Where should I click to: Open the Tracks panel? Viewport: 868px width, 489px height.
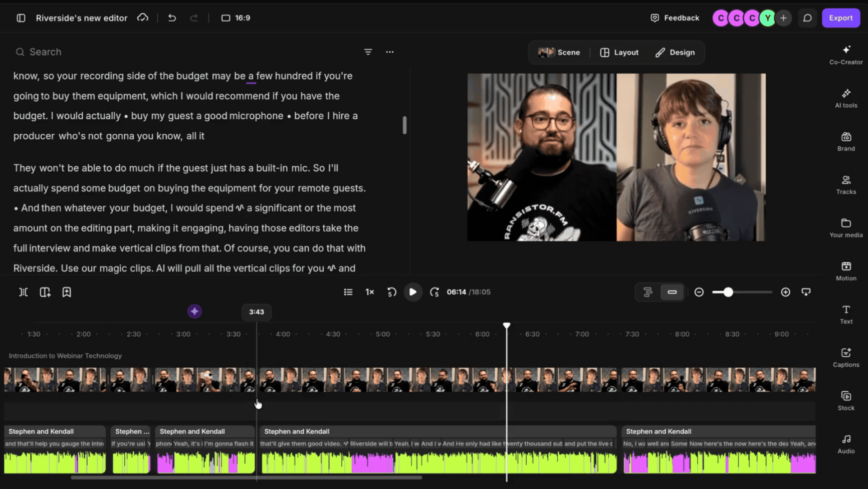pyautogui.click(x=846, y=184)
